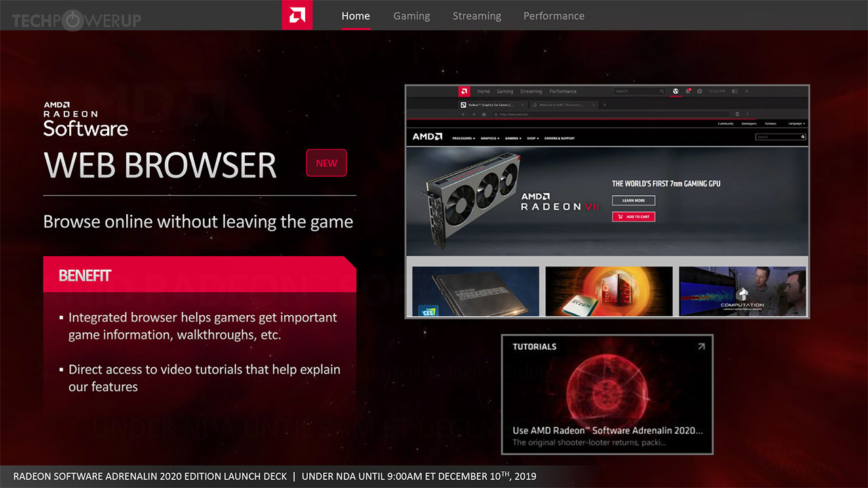Click the ADD TO CART button
The image size is (868, 488).
(x=633, y=217)
